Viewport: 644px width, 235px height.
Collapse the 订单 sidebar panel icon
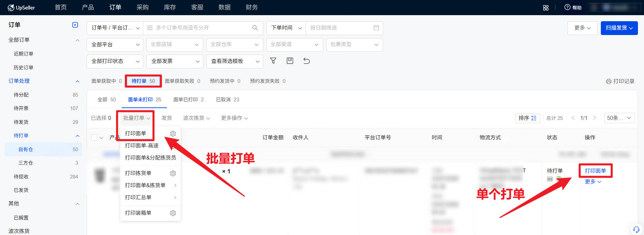pyautogui.click(x=75, y=25)
